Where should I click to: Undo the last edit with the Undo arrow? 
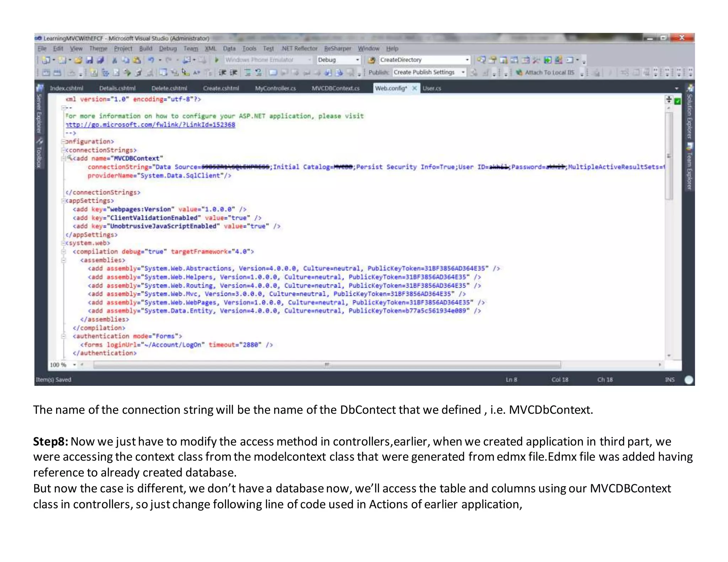[x=151, y=60]
